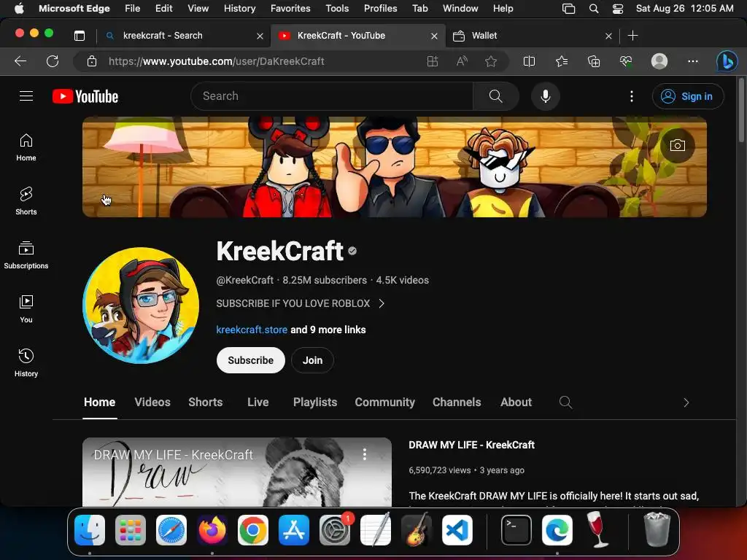Open Community tab
The image size is (747, 560).
[x=385, y=402]
